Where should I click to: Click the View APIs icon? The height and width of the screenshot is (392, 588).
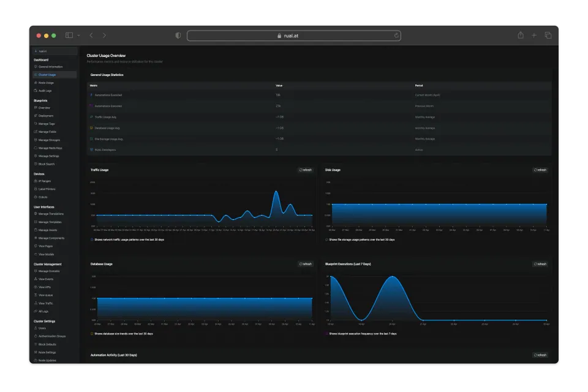tap(36, 287)
